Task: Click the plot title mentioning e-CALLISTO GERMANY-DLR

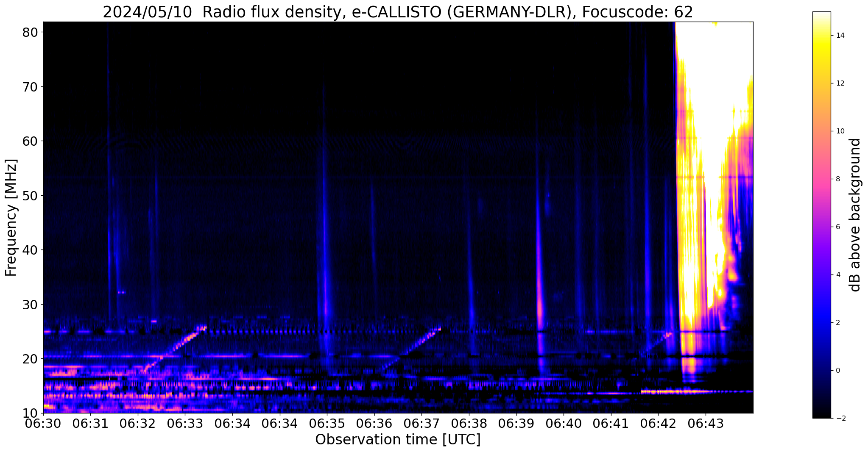Action: click(x=398, y=12)
